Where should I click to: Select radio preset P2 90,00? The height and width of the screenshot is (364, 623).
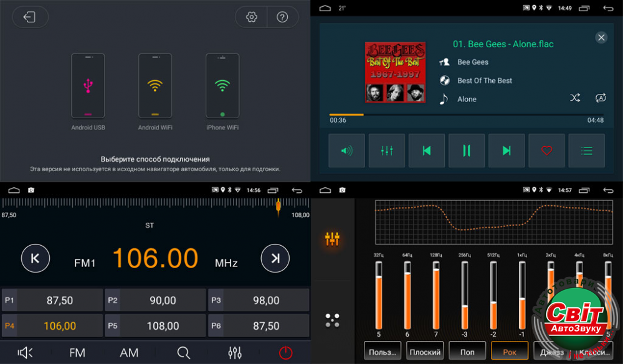(155, 301)
